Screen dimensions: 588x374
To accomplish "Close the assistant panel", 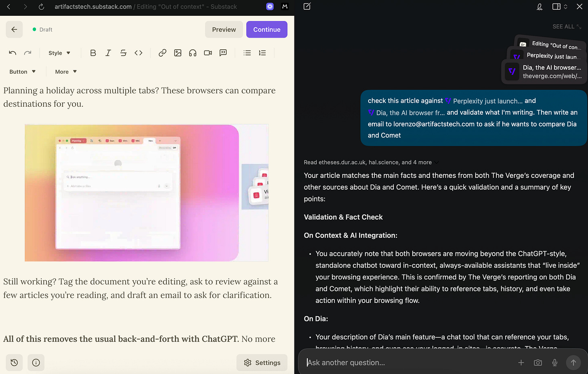I will (x=580, y=6).
